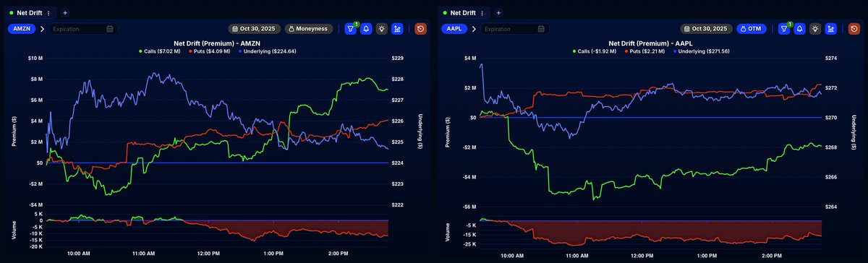Click into the AMZN Expiration input field

point(82,29)
